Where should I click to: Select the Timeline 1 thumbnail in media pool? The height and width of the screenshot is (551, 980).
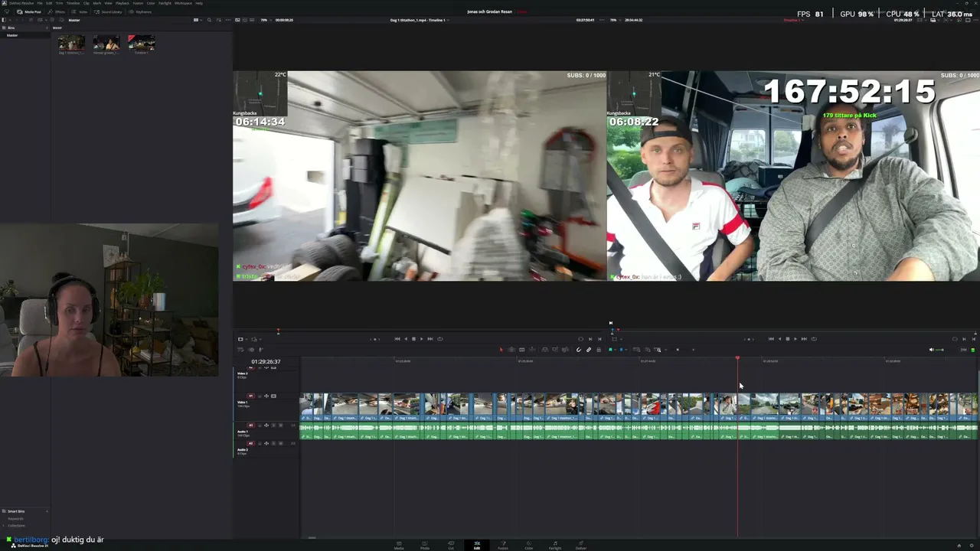click(142, 43)
